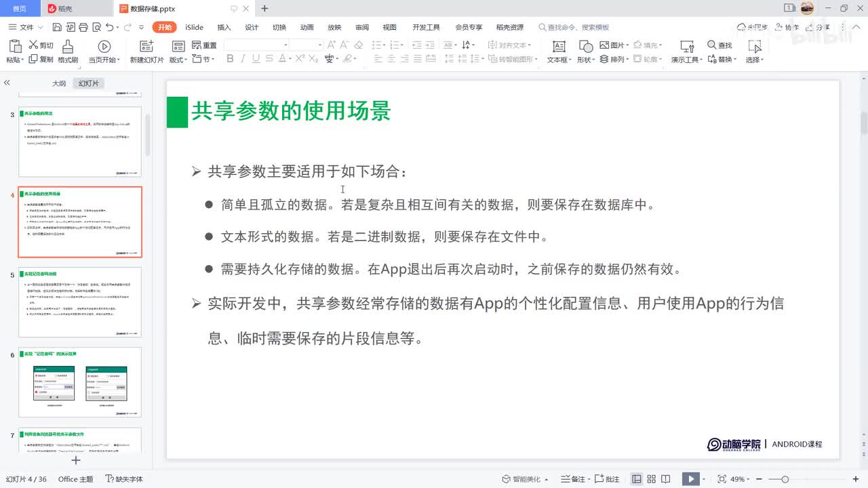Switch to reading view in status bar
Image resolution: width=868 pixels, height=488 pixels.
coord(667,479)
